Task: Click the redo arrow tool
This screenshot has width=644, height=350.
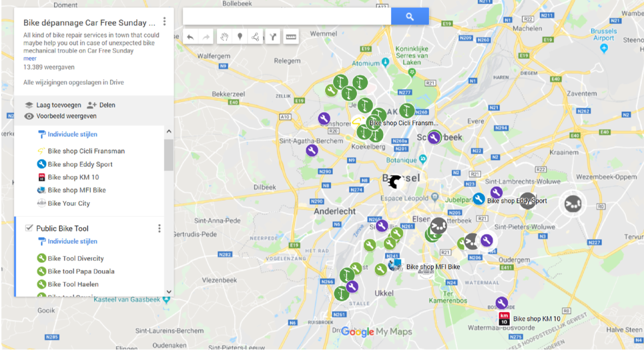Action: [206, 37]
